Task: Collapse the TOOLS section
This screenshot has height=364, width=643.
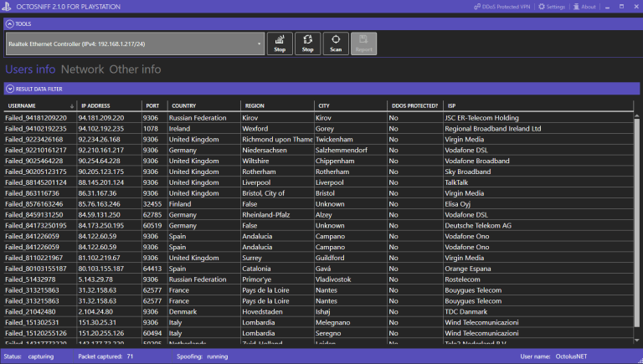Action: 10,23
